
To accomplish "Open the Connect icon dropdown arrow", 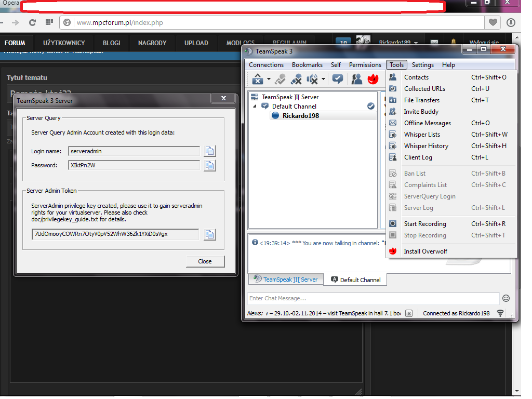I will pyautogui.click(x=269, y=79).
